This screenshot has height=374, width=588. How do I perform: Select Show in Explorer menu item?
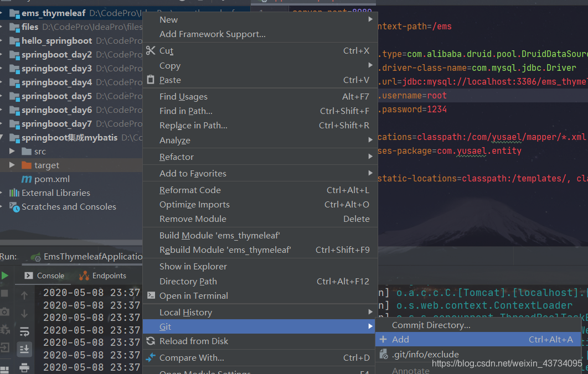click(x=260, y=267)
